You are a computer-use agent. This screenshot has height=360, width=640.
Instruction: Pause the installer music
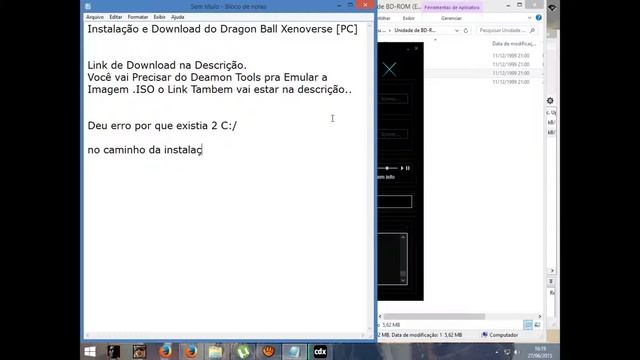[x=408, y=168]
